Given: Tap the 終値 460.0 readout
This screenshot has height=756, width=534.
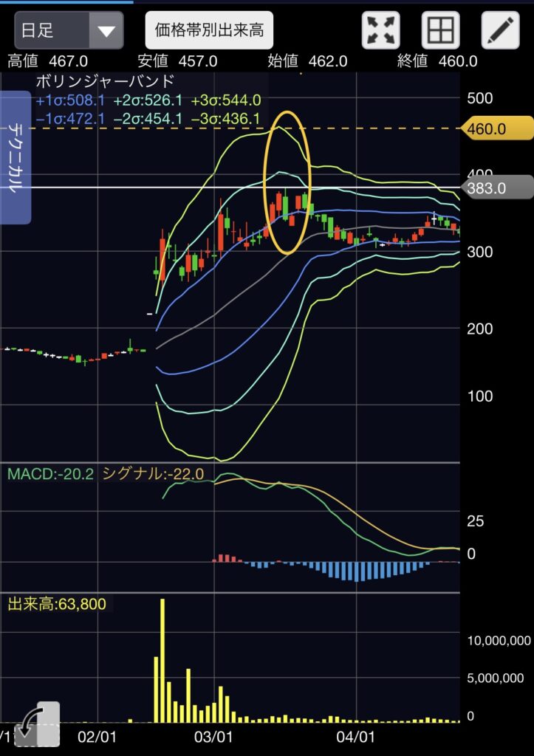Looking at the screenshot, I should [437, 61].
